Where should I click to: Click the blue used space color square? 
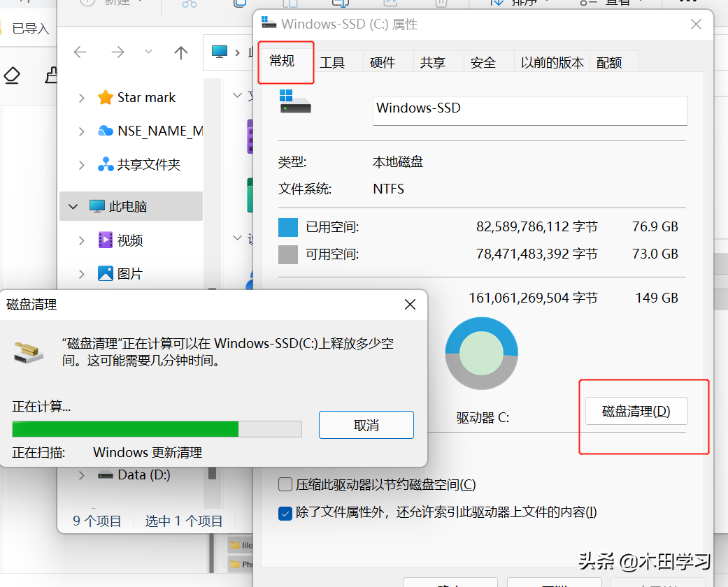click(x=288, y=227)
